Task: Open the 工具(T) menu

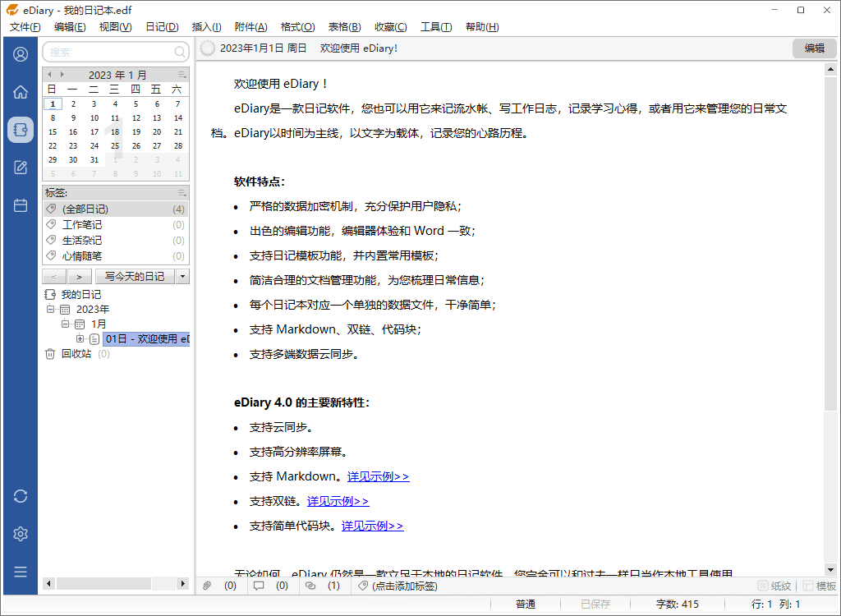Action: click(436, 27)
